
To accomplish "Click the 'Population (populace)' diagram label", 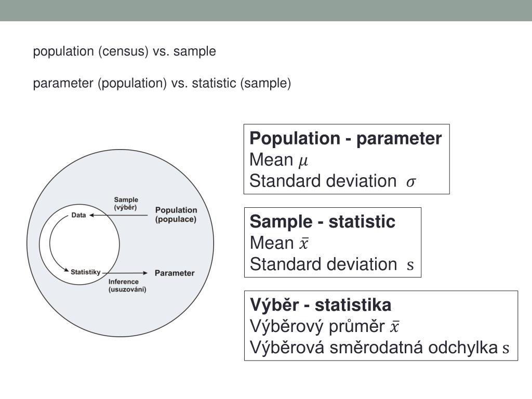I will [176, 215].
